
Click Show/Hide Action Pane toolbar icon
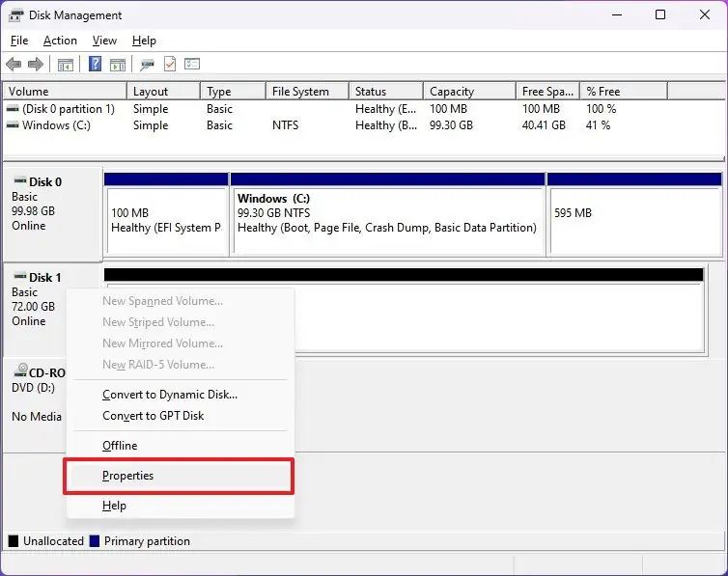117,65
